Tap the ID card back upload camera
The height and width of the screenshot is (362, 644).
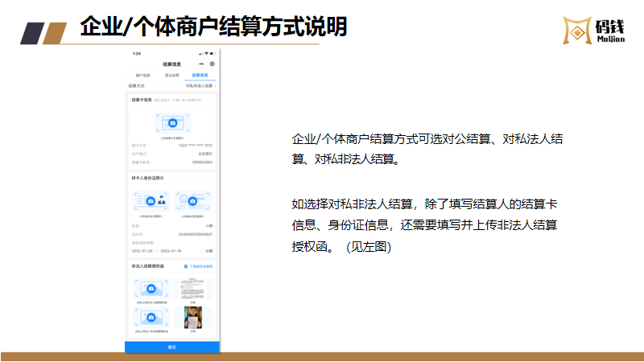[194, 200]
